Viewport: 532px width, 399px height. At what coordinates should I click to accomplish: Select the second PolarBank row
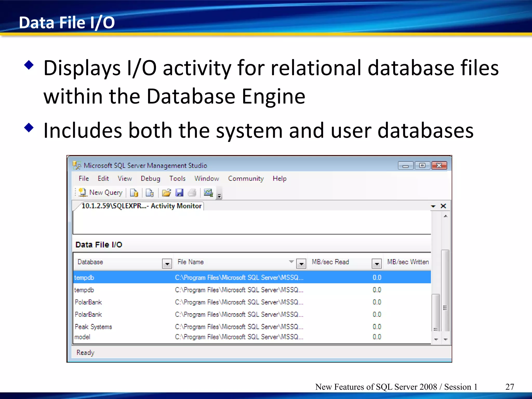252,315
